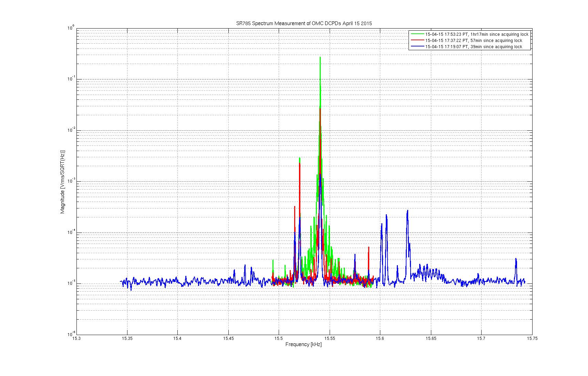Click x-axis tick label 15.6
Screen dimensions: 588x376
pyautogui.click(x=380, y=339)
